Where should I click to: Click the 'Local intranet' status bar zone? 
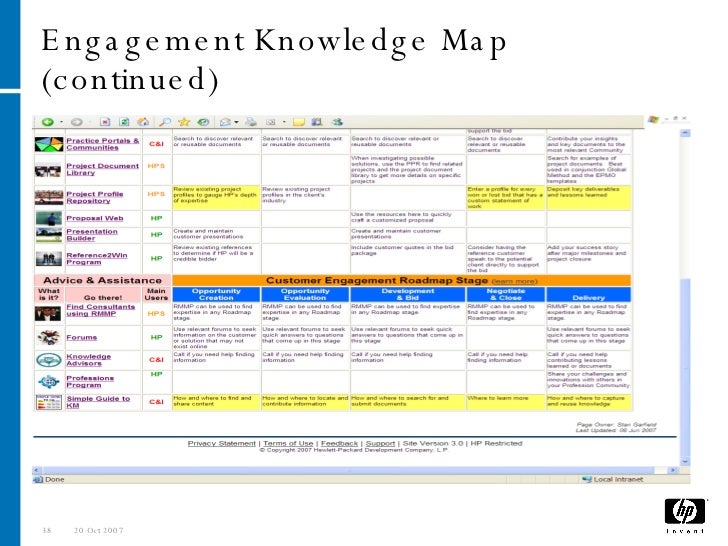613,479
